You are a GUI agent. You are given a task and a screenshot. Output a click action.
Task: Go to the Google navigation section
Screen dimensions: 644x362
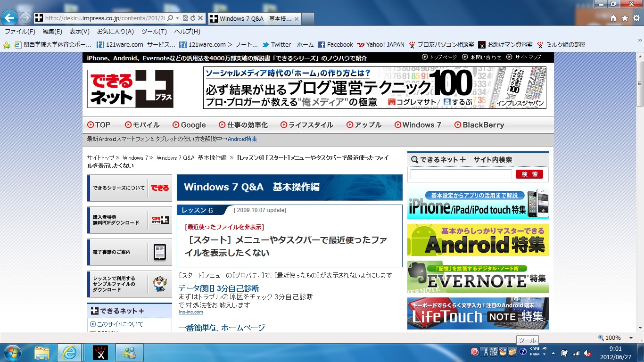click(x=189, y=125)
